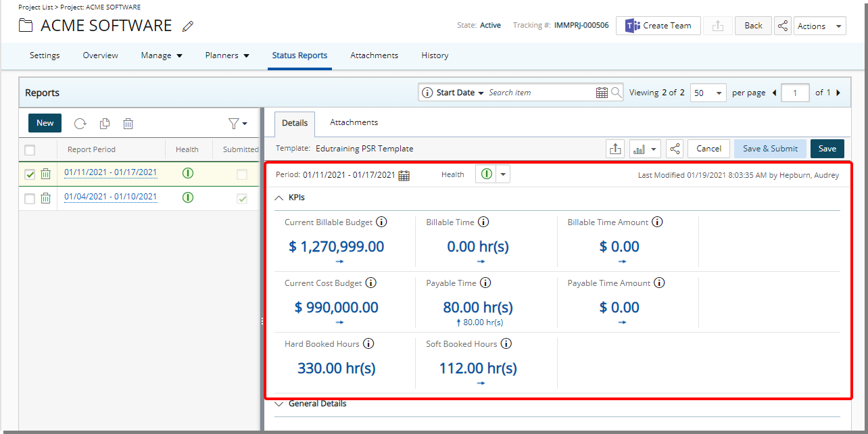Viewport: 868px width, 434px height.
Task: Click the export icon beside Create Team
Action: coord(718,26)
